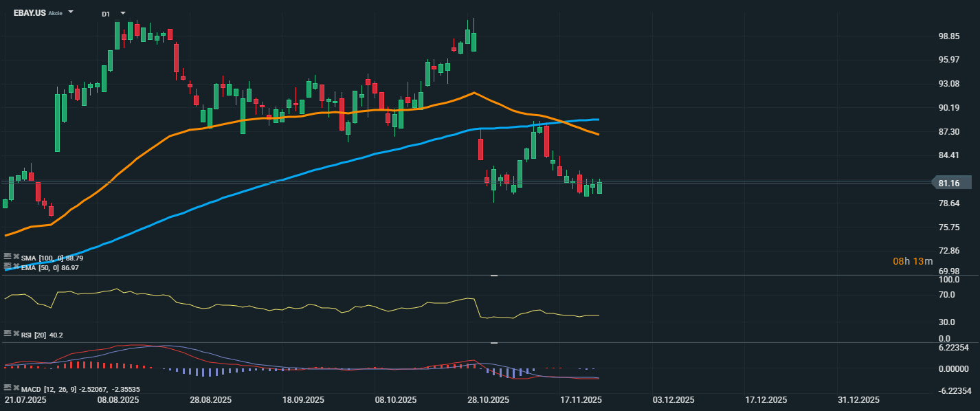Open settings icon for SMA indicator
Image resolution: width=980 pixels, height=411 pixels.
(x=8, y=257)
